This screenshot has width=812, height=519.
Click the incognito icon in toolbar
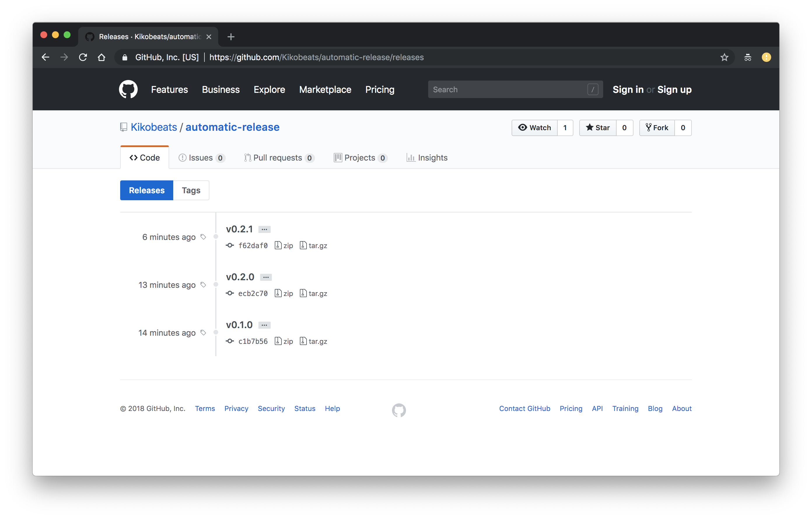(x=748, y=58)
